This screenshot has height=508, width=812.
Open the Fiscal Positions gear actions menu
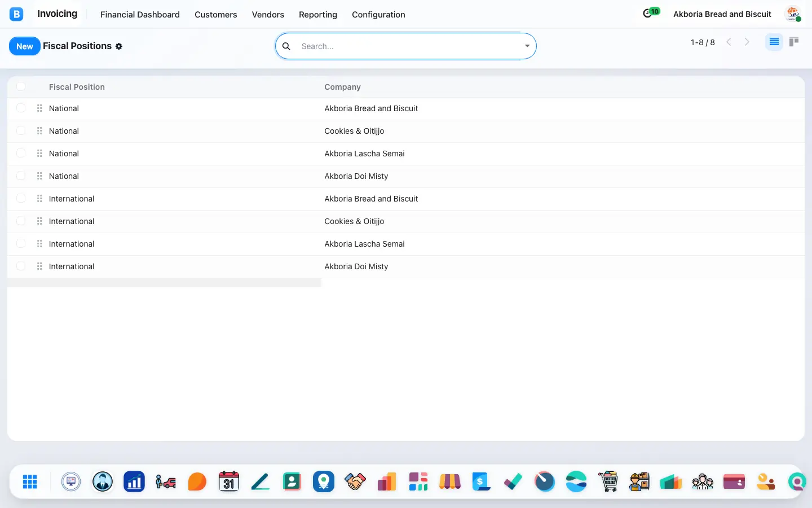[x=119, y=46]
